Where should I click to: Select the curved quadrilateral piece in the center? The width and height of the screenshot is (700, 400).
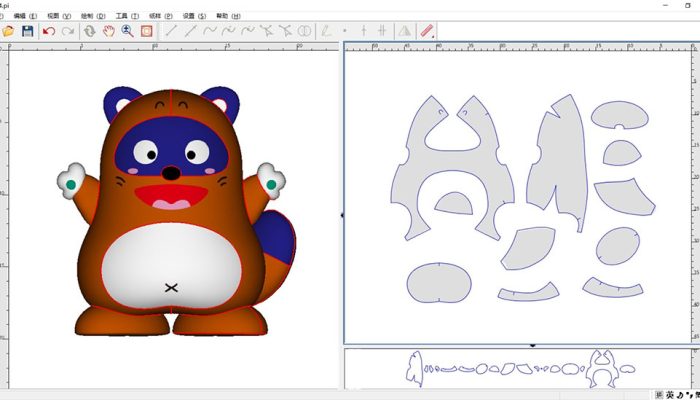(529, 249)
